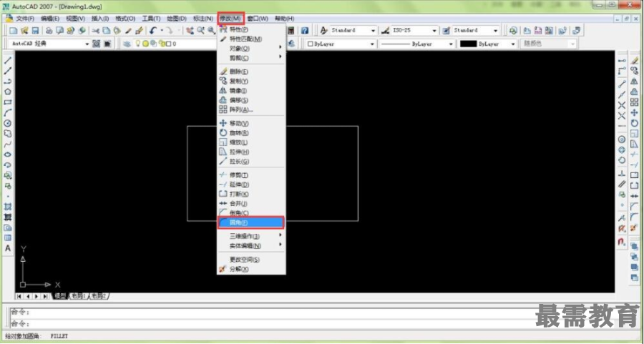Screen dimensions: 644x344
Task: Choose 特性匹配(M) from the modify menu
Action: click(251, 39)
